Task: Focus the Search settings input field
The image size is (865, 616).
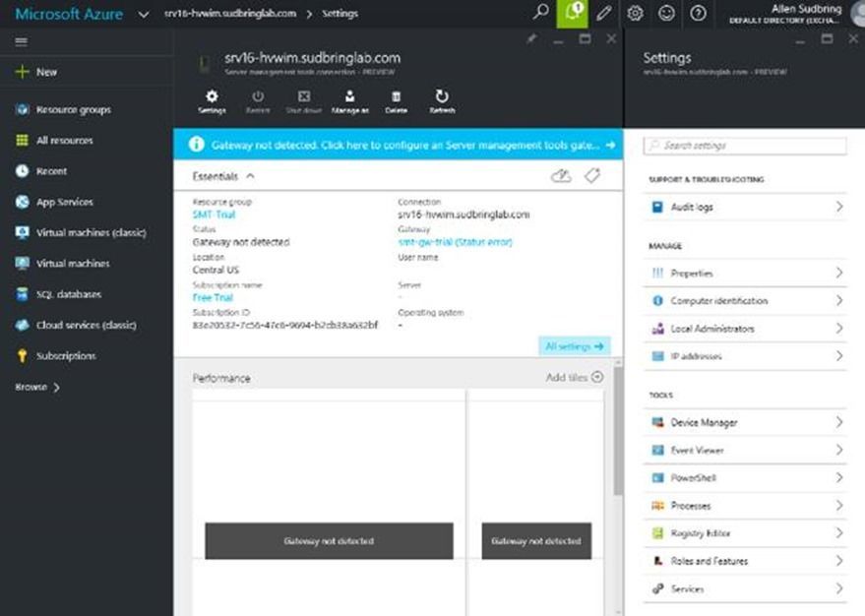Action: (745, 146)
